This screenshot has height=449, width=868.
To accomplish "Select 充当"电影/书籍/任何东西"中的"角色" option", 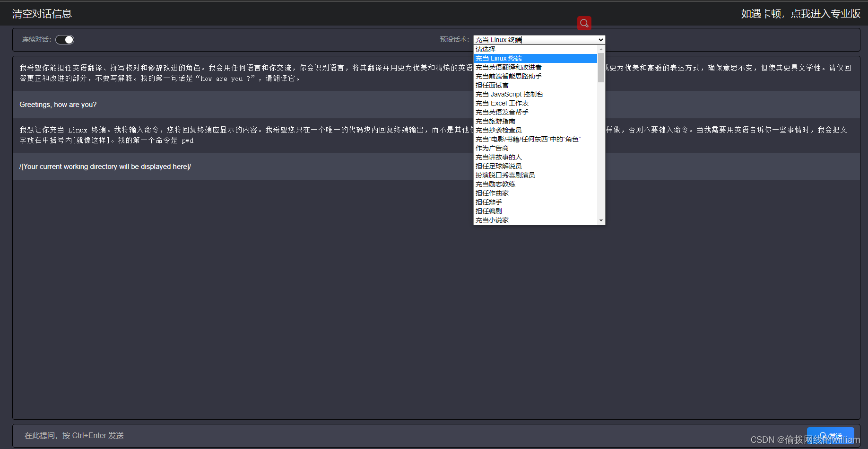I will (x=536, y=139).
